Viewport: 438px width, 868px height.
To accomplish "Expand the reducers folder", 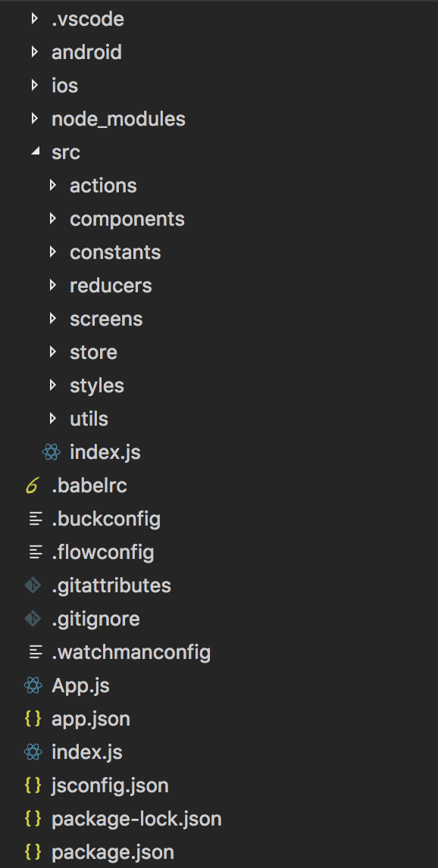I will click(111, 285).
